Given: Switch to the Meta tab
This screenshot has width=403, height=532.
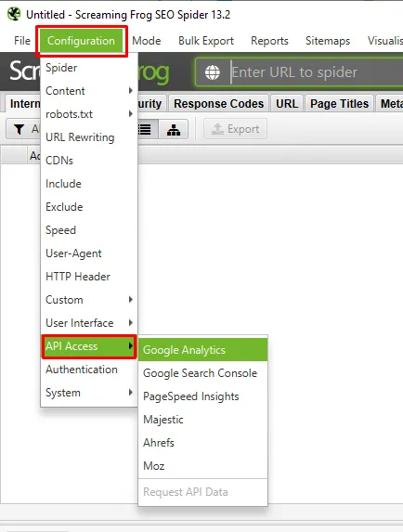Looking at the screenshot, I should click(390, 103).
